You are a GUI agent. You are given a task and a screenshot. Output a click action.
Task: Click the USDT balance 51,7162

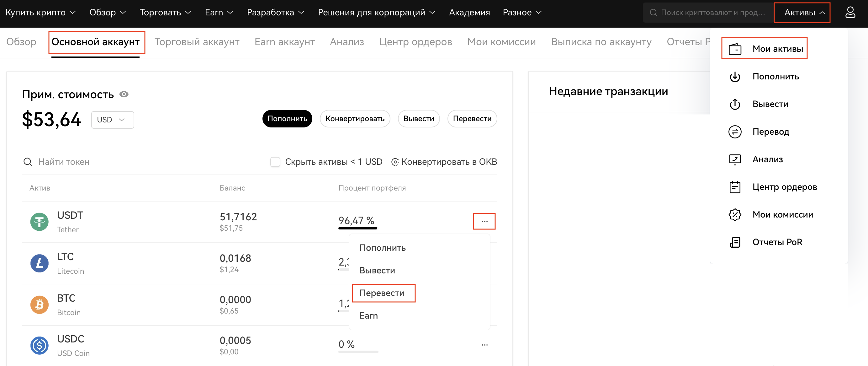pos(238,217)
